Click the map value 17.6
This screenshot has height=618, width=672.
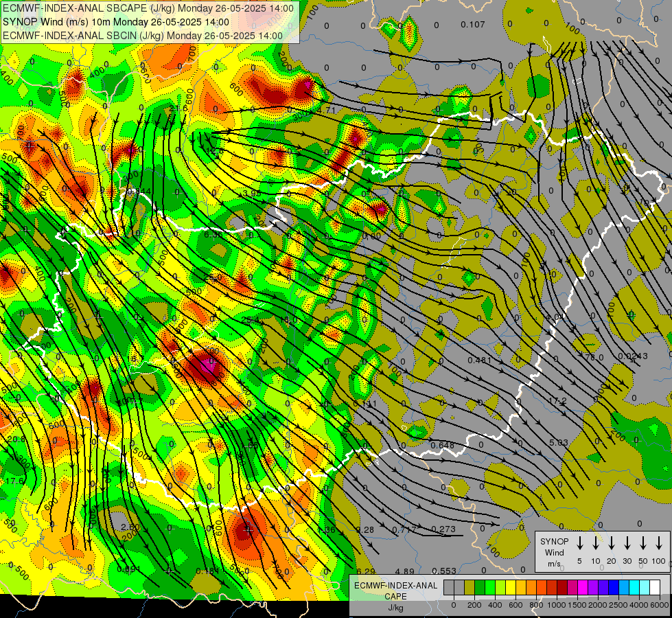(x=14, y=481)
